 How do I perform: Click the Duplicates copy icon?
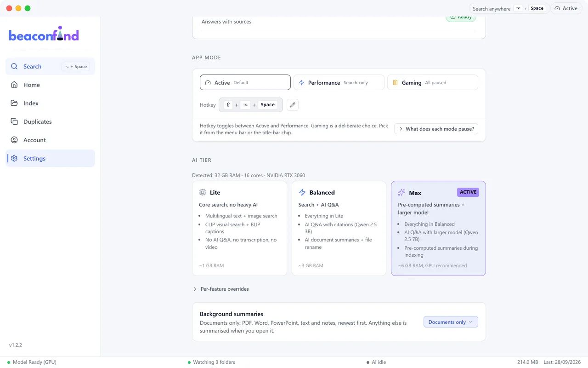tap(14, 121)
